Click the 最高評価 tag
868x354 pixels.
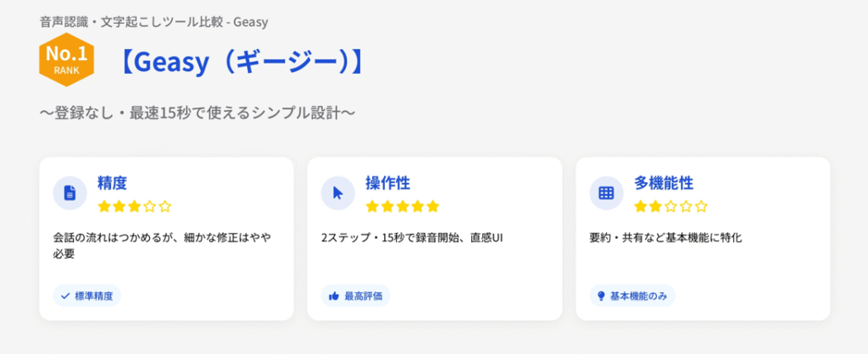[x=356, y=296]
